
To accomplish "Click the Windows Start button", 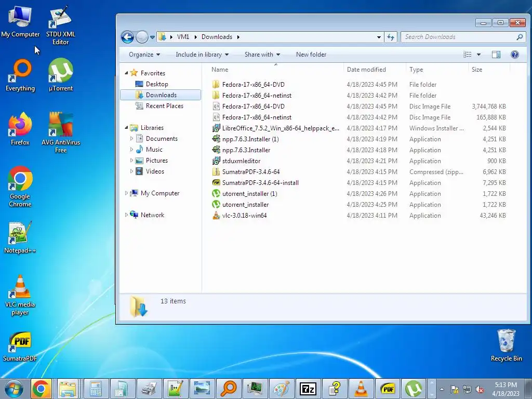I will (14, 389).
